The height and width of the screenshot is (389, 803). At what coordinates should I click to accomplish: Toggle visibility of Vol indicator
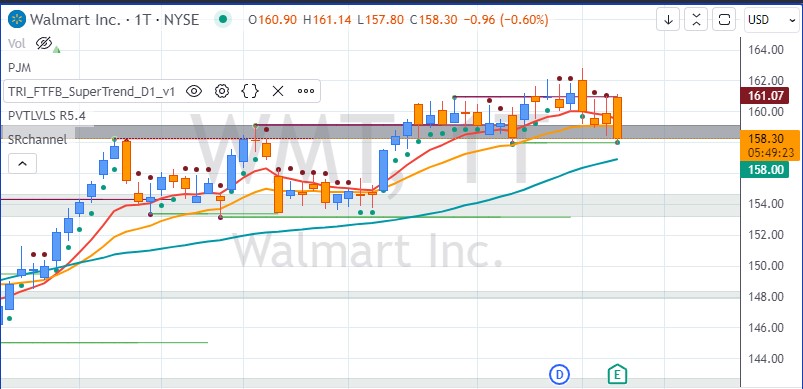point(45,44)
